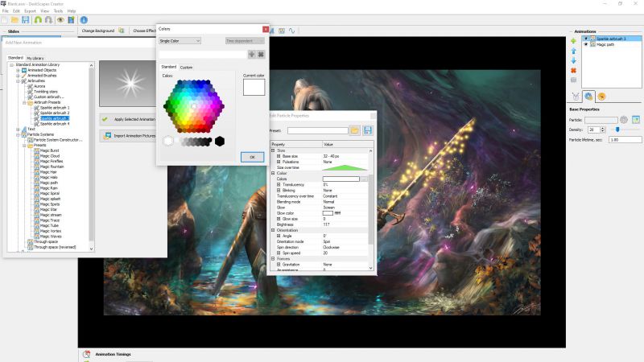This screenshot has height=362, width=644.
Task: Hide the Sparkle airbrush 1 animation
Action: tap(586, 39)
